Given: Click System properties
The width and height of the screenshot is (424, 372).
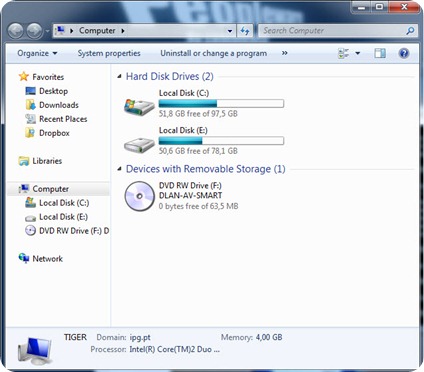Looking at the screenshot, I should coord(109,53).
